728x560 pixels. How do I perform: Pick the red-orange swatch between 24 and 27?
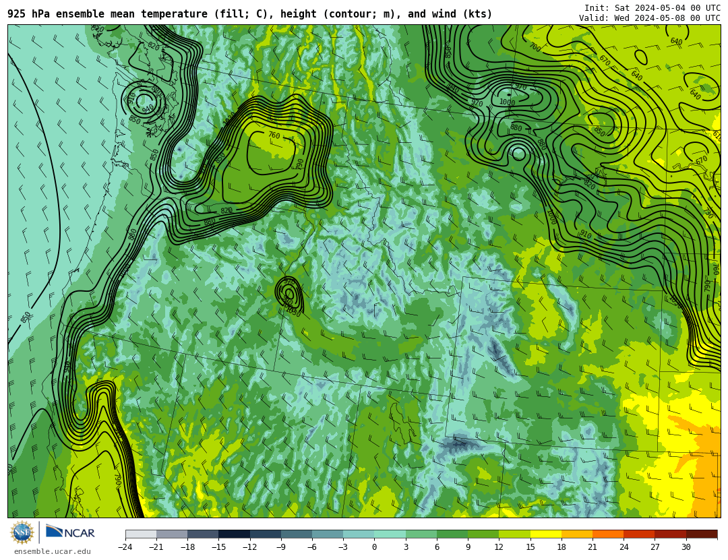639,534
